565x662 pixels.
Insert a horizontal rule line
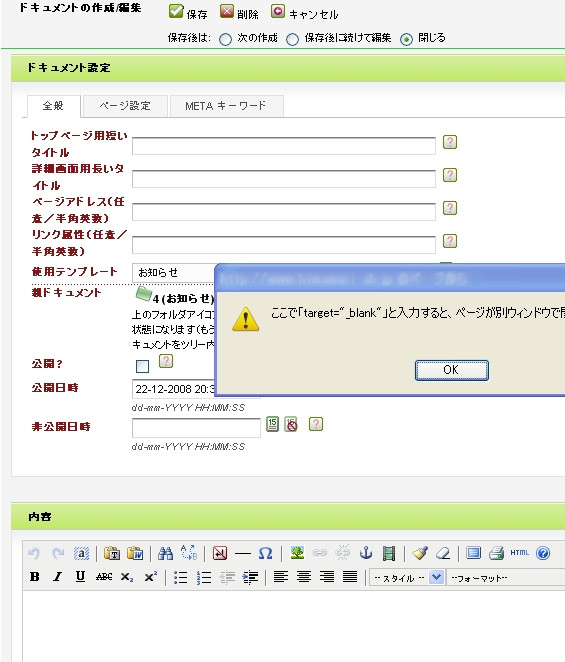click(x=243, y=553)
